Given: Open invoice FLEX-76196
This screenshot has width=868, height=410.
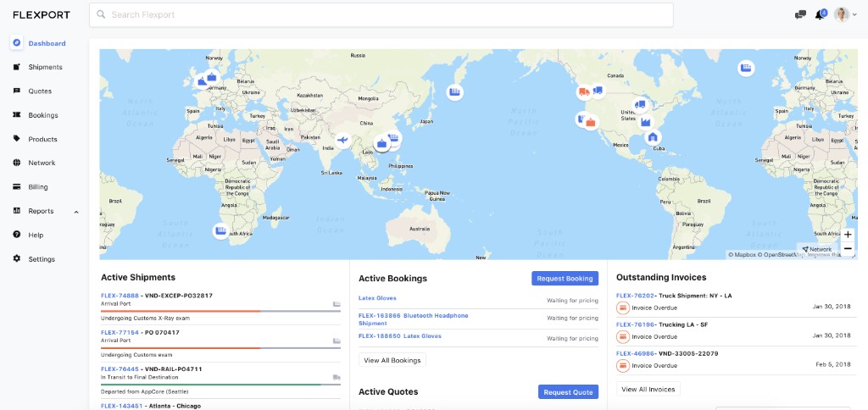Looking at the screenshot, I should pos(635,324).
